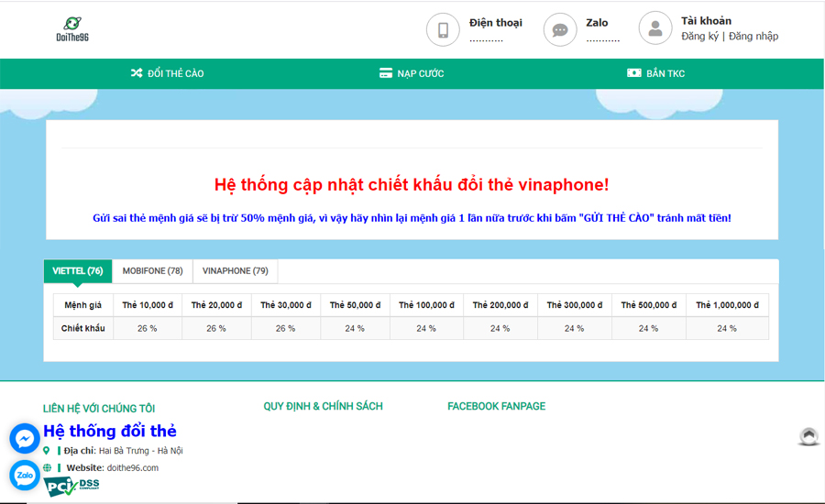
Task: Click the blue warning about wrong card value
Action: (412, 218)
